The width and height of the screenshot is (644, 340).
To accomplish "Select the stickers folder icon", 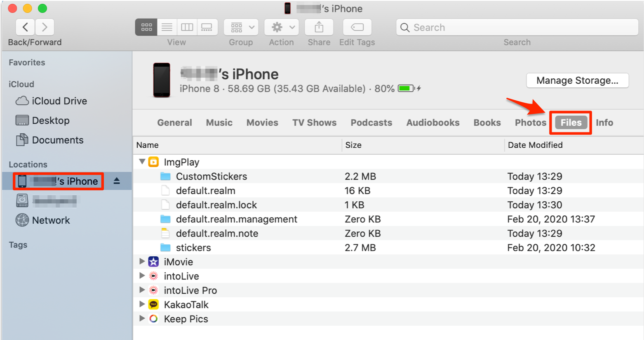I will pyautogui.click(x=165, y=248).
